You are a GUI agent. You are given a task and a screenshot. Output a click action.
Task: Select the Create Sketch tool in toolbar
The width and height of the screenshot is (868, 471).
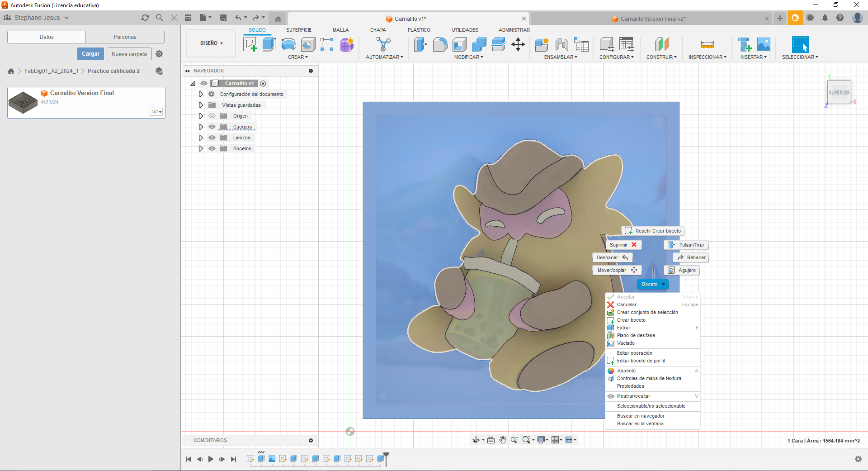pos(250,44)
